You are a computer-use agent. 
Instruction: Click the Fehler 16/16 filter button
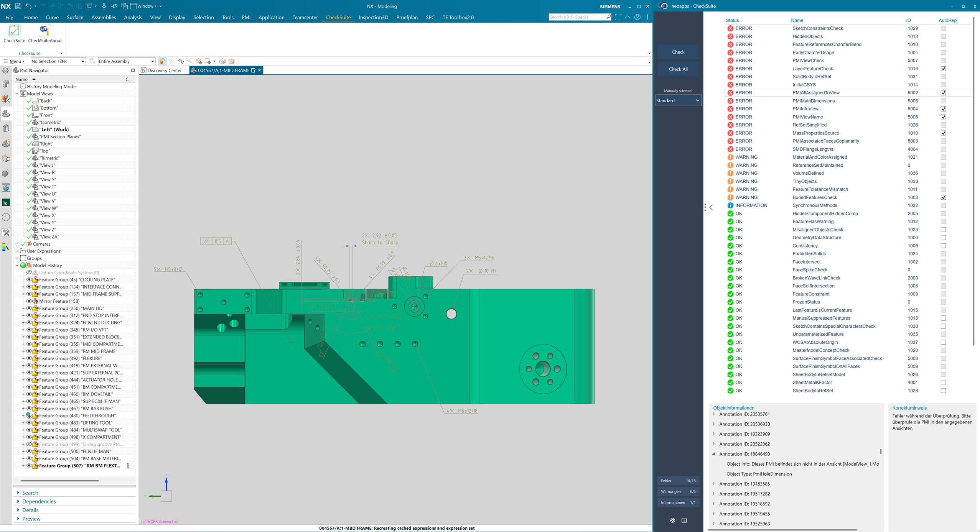coord(678,481)
